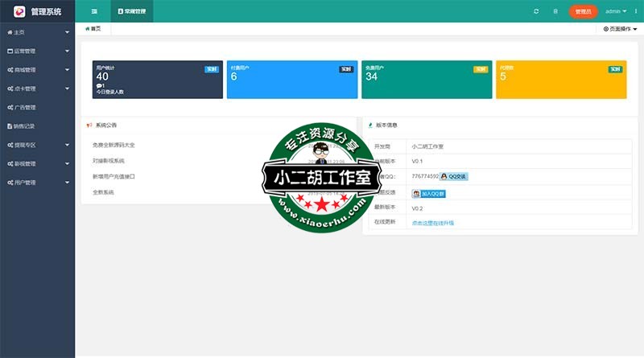This screenshot has height=358, width=644.
Task: Expand the 运营管理 sidebar menu
Action: (x=37, y=51)
